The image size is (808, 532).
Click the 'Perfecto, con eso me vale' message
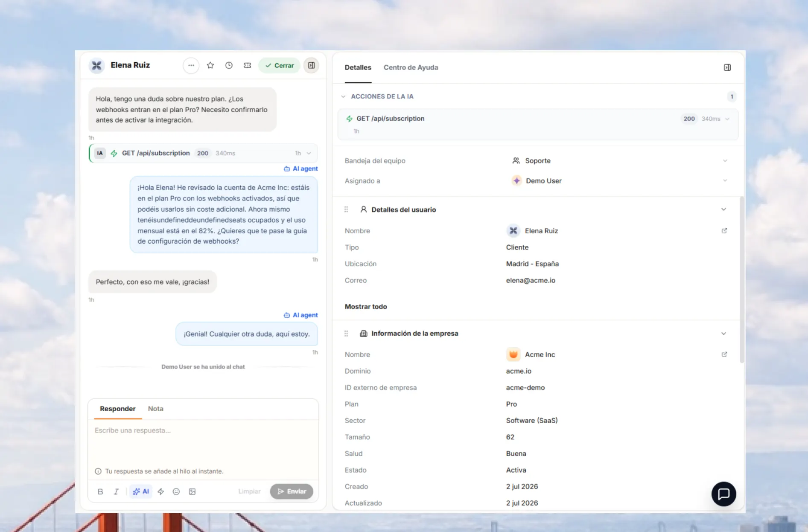[152, 282]
